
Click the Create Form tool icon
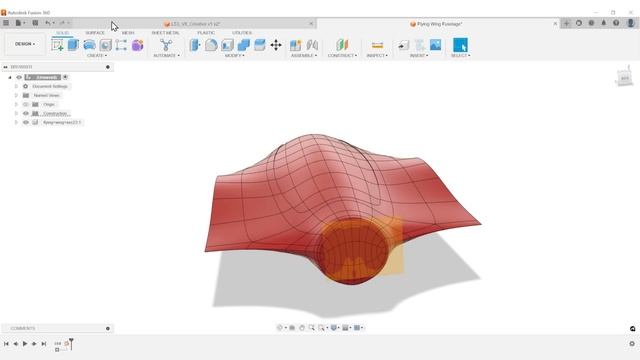tap(89, 45)
